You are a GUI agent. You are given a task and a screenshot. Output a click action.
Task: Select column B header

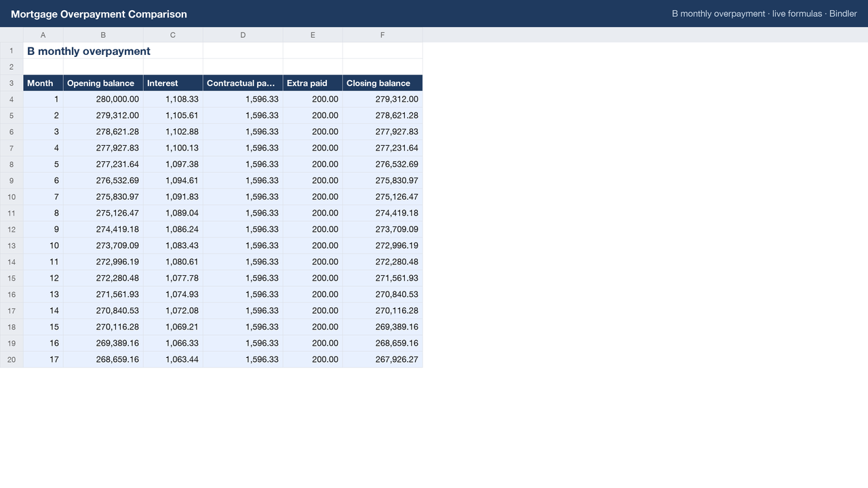(x=103, y=35)
